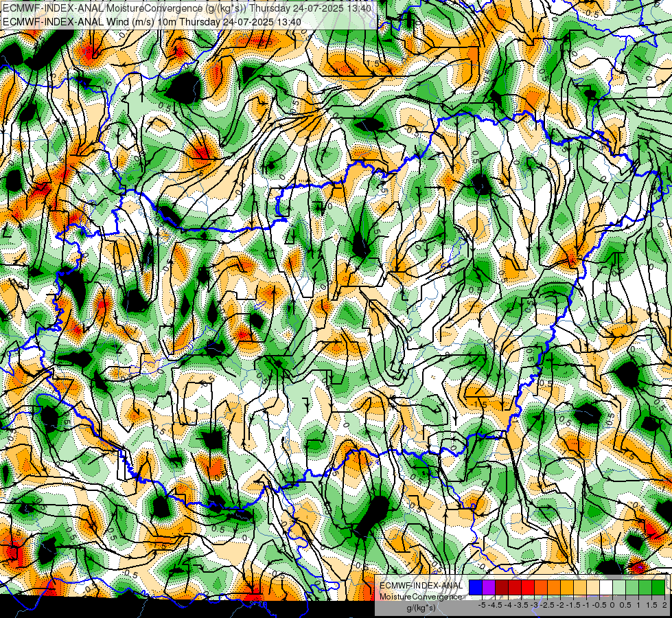Select the -4 value on the legend scale
Image resolution: width=672 pixels, height=618 pixels.
coord(508,605)
